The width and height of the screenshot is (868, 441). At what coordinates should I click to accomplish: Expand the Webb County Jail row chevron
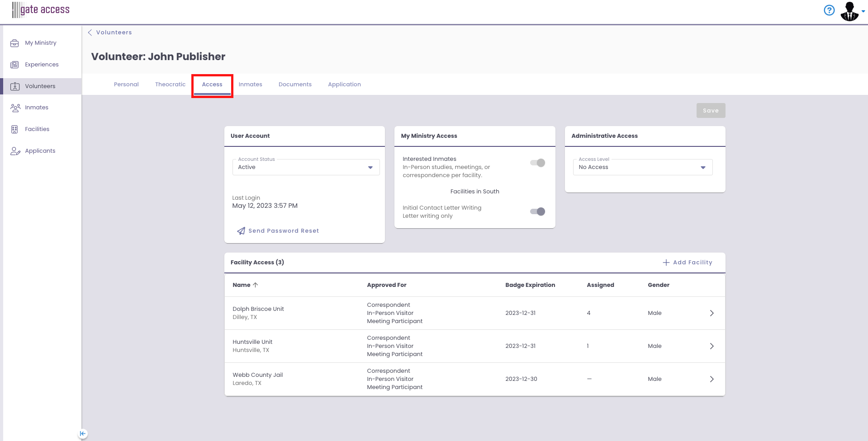click(x=712, y=379)
